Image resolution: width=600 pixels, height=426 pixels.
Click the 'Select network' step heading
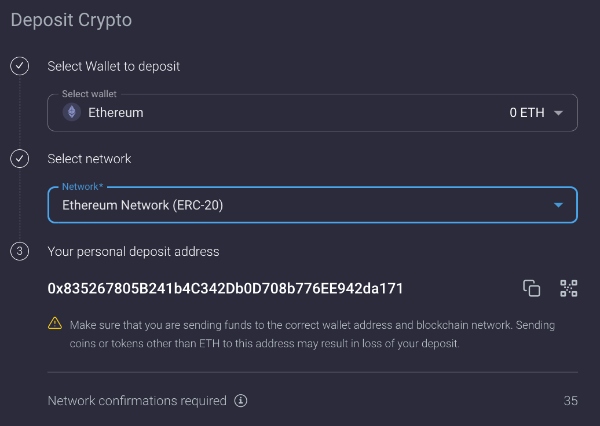[89, 159]
